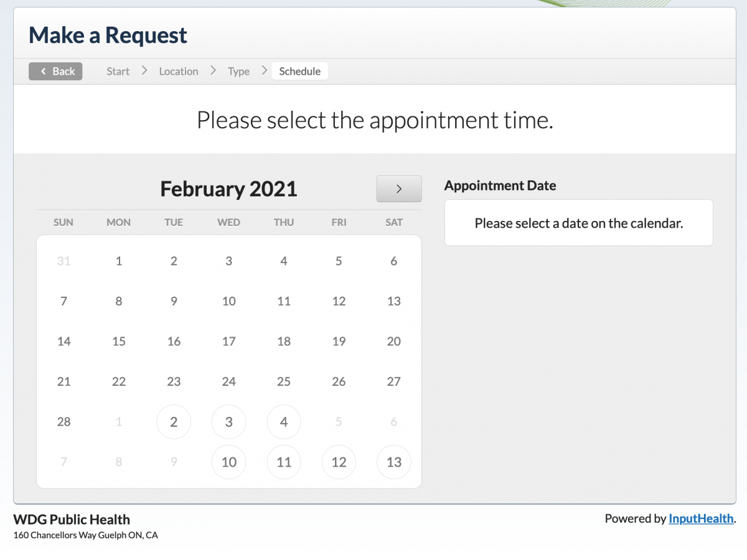Return to the Location step
The image size is (747, 560).
179,71
